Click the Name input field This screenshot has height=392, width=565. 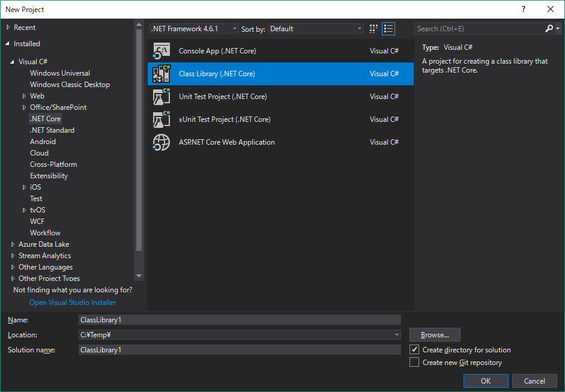[x=240, y=320]
